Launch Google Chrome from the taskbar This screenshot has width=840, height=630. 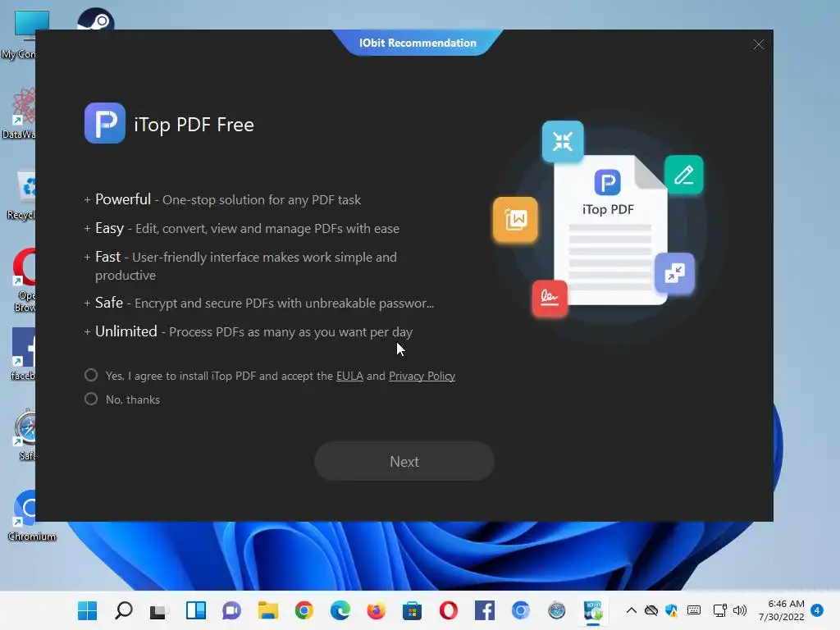pos(304,610)
